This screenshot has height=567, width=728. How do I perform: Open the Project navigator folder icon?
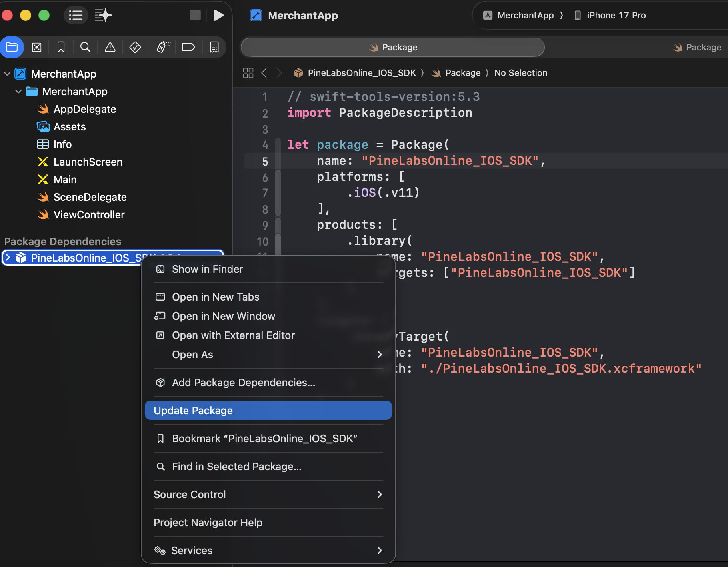pyautogui.click(x=12, y=47)
